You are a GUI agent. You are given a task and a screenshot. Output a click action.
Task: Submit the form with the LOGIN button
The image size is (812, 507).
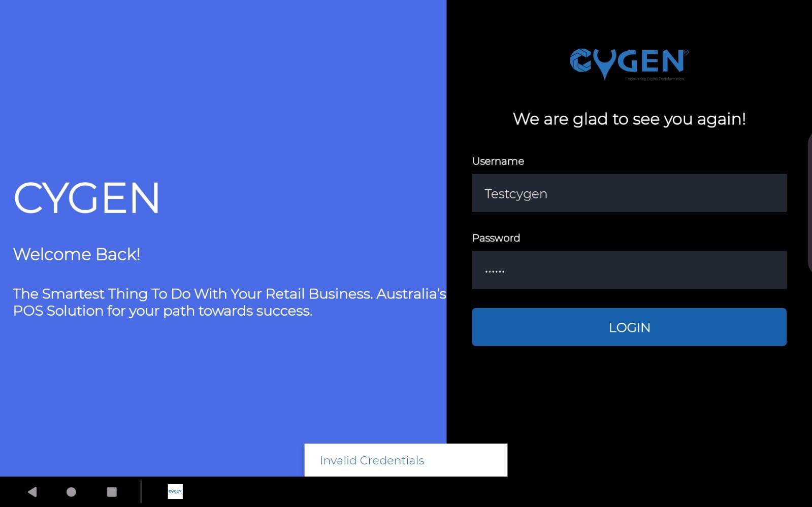629,327
